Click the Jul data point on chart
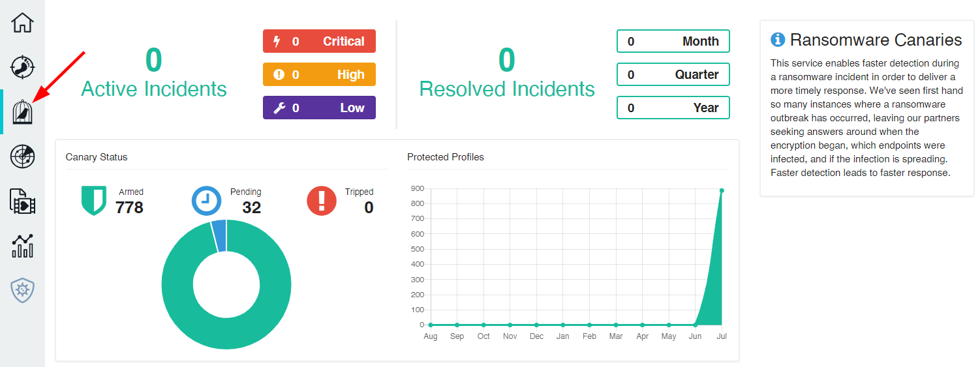Image resolution: width=980 pixels, height=367 pixels. point(722,190)
